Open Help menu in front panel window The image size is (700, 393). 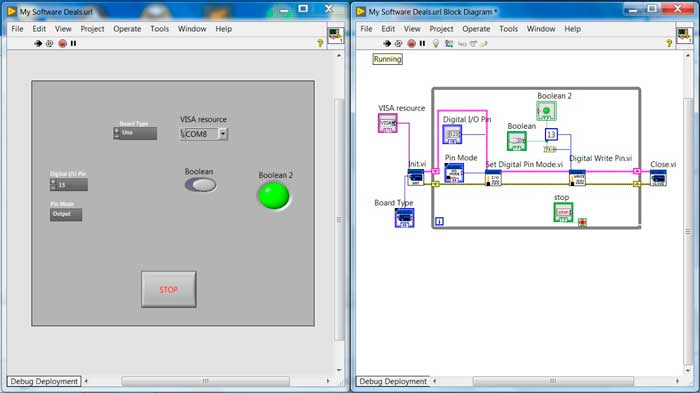pyautogui.click(x=224, y=29)
